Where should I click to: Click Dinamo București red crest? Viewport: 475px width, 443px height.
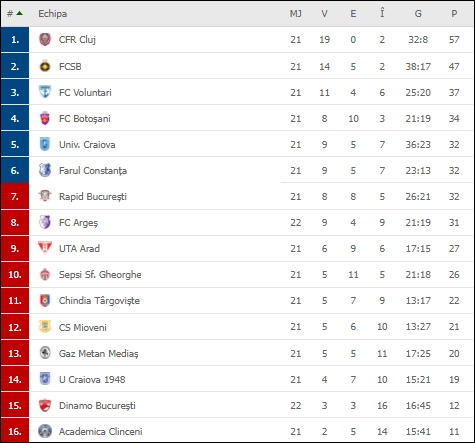45,405
